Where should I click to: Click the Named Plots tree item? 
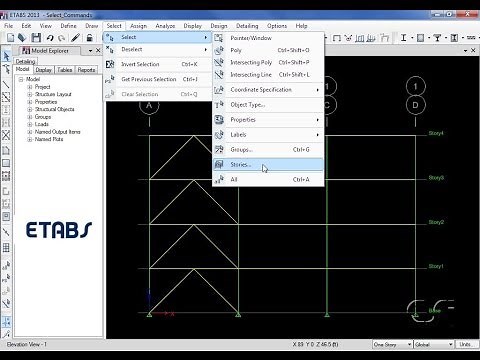[49, 139]
